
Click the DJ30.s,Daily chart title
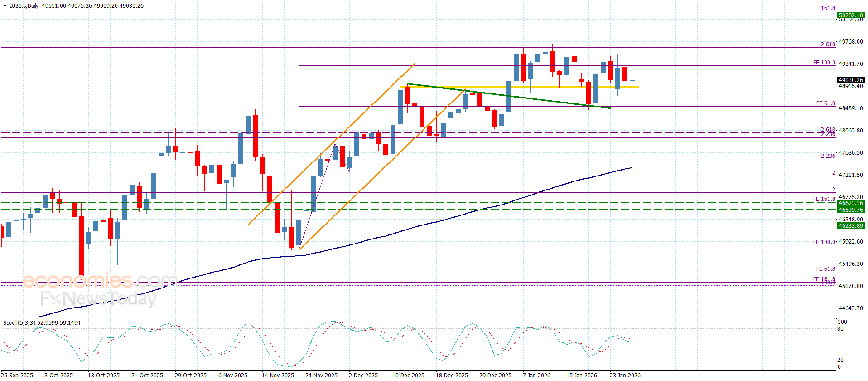tap(24, 6)
